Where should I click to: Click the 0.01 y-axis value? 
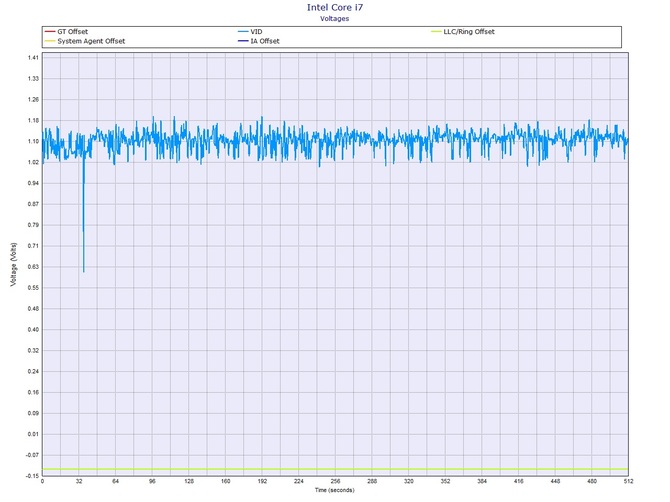pyautogui.click(x=33, y=434)
